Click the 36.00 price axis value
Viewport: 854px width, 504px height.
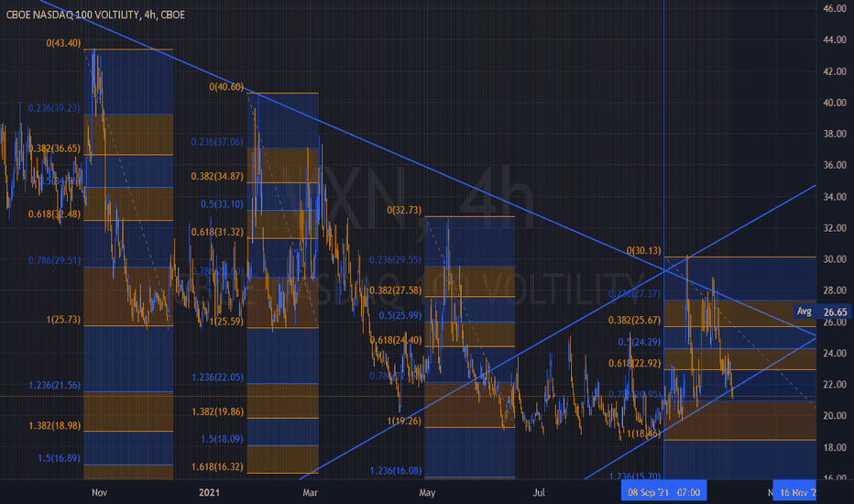point(835,165)
